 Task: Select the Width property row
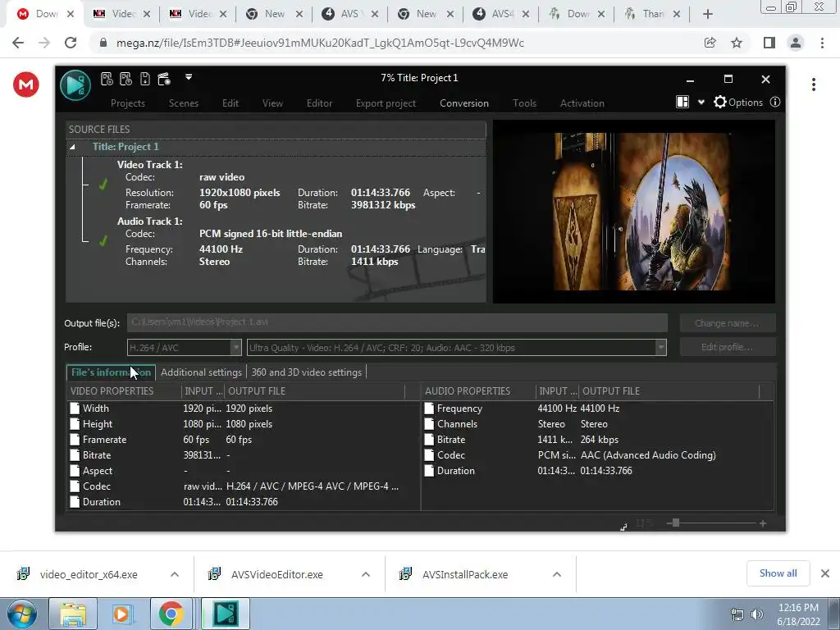pos(244,409)
